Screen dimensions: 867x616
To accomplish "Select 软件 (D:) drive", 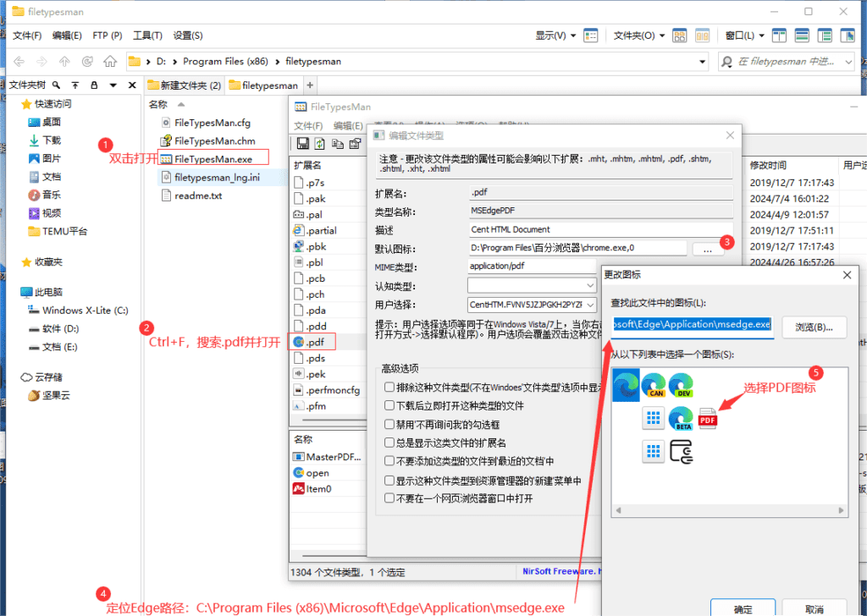I will point(53,328).
